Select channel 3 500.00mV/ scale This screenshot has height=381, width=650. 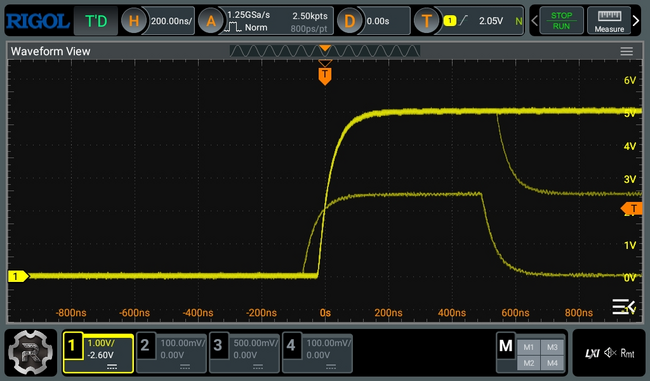[256, 343]
